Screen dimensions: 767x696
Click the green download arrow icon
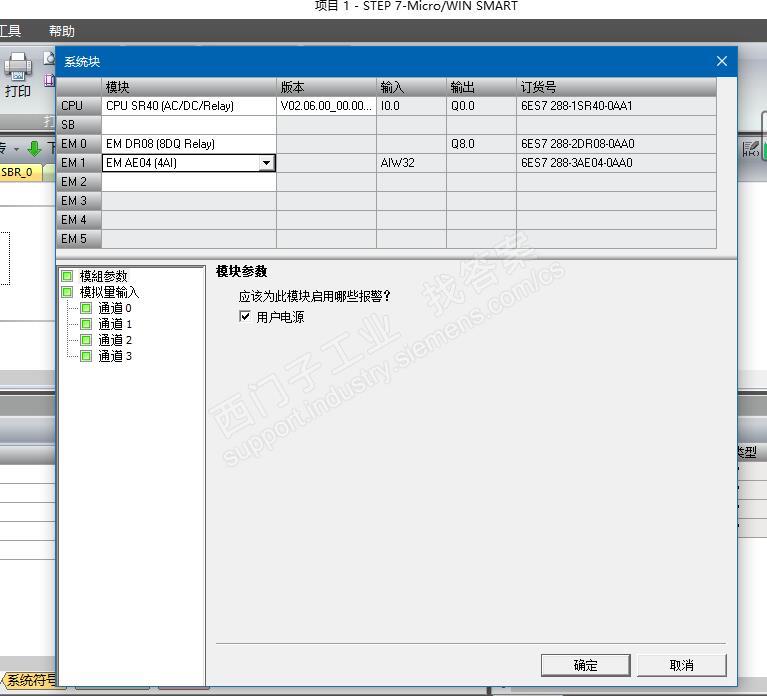[34, 148]
